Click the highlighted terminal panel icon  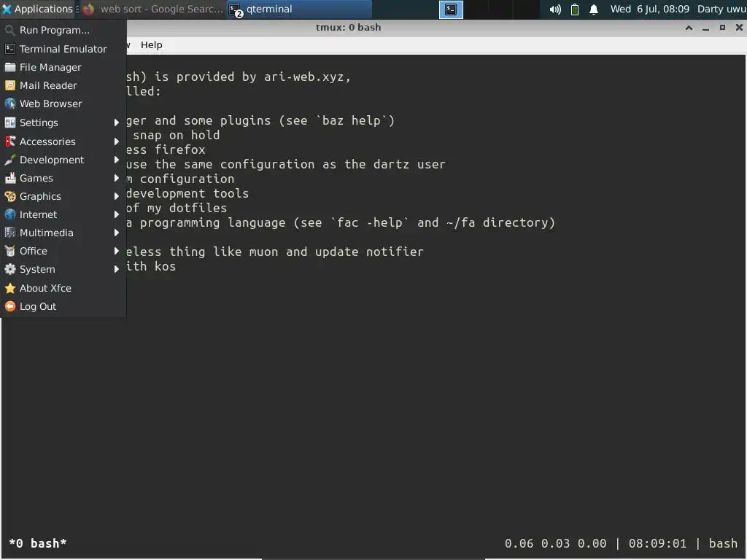[451, 9]
